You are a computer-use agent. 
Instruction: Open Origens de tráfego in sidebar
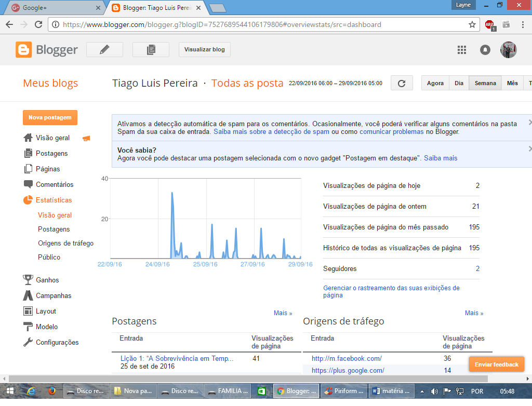(x=65, y=243)
